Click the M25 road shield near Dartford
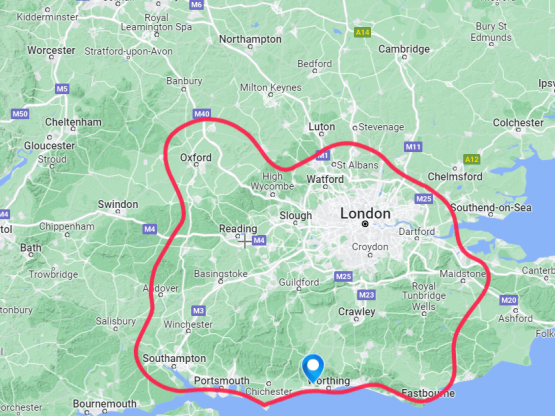Viewport: 555px width, 416px height. pos(424,199)
